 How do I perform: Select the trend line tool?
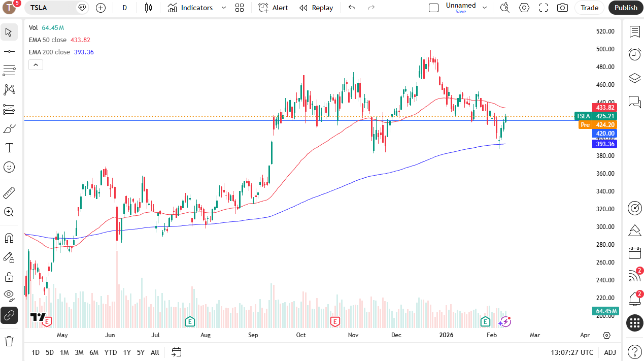[x=9, y=51]
